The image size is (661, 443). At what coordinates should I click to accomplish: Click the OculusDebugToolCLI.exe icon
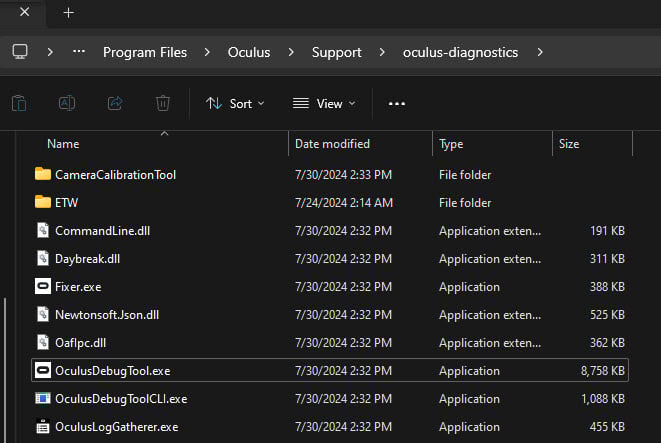coord(43,398)
